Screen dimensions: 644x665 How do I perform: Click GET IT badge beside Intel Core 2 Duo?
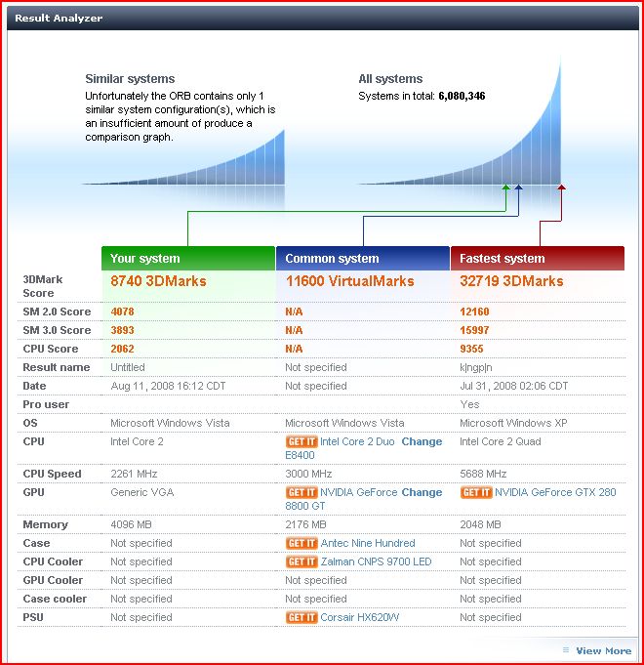coord(302,441)
